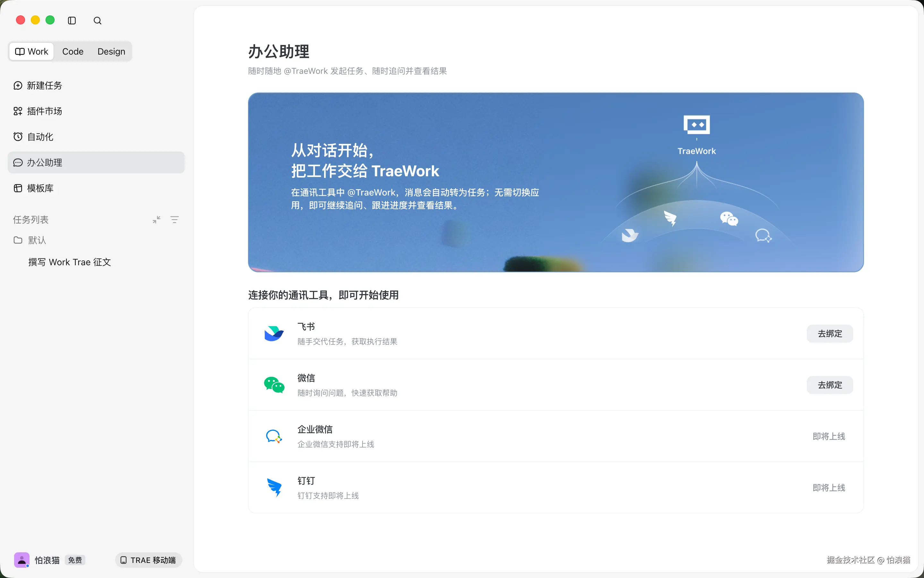Image resolution: width=924 pixels, height=578 pixels.
Task: Click the username 怕浪猫
Action: [x=47, y=560]
